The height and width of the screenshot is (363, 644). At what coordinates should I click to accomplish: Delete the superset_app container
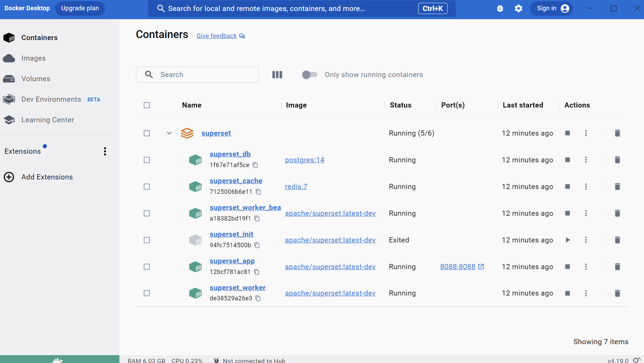[x=617, y=267]
